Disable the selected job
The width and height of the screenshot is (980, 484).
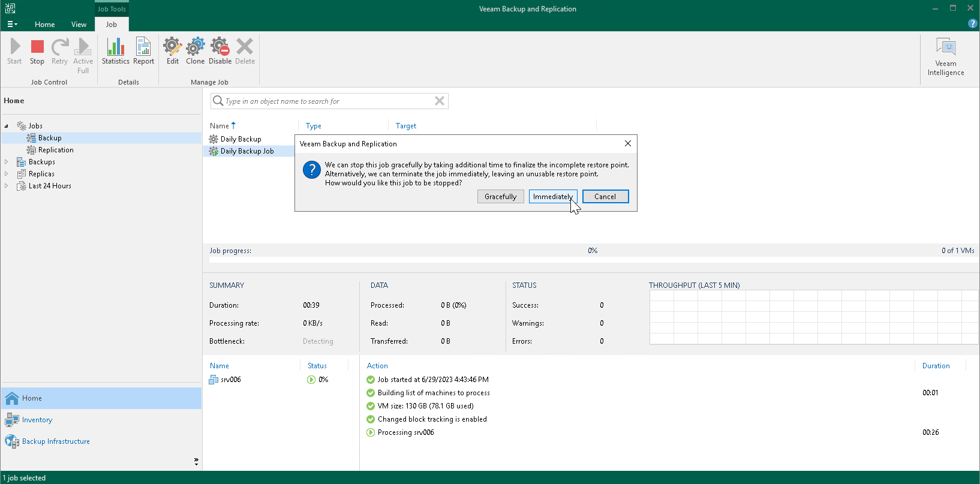click(x=220, y=52)
